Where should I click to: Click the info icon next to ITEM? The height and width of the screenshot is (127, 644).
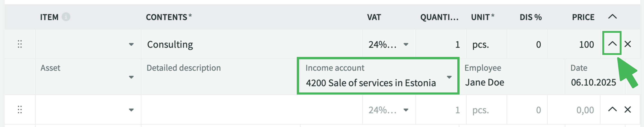66,17
